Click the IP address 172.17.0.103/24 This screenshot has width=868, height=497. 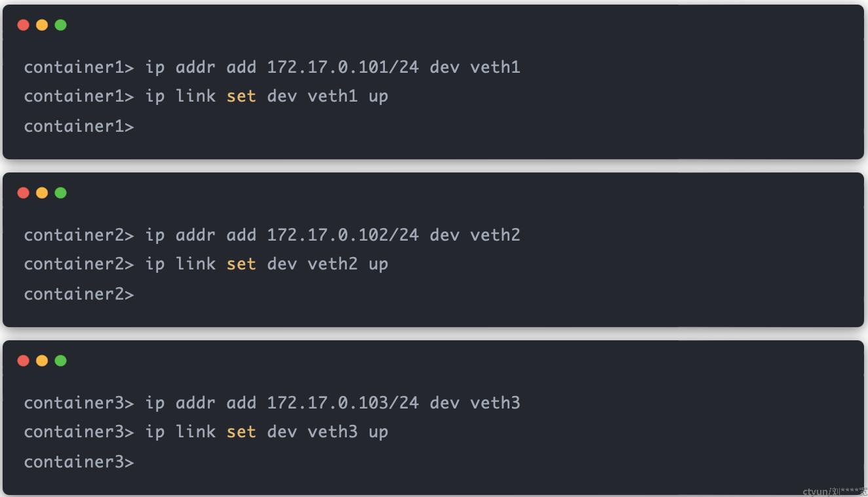[x=343, y=403]
